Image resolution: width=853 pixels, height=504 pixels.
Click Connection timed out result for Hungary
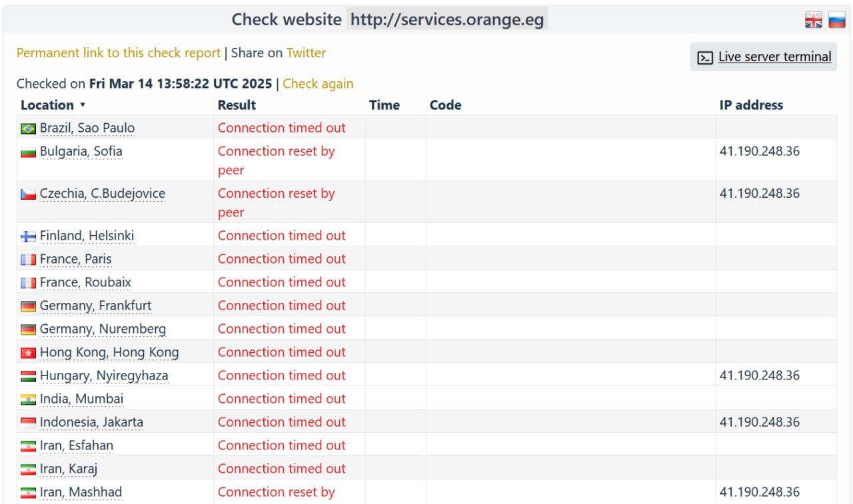282,376
